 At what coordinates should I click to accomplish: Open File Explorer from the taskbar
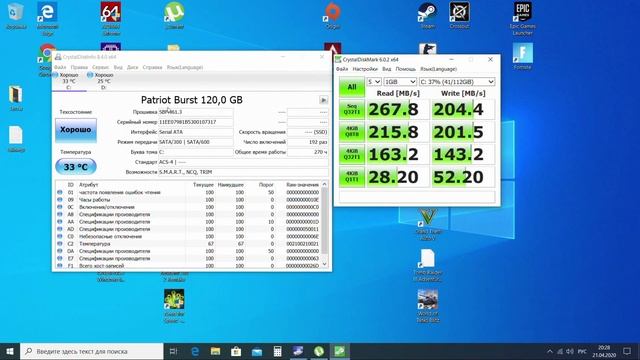point(215,351)
